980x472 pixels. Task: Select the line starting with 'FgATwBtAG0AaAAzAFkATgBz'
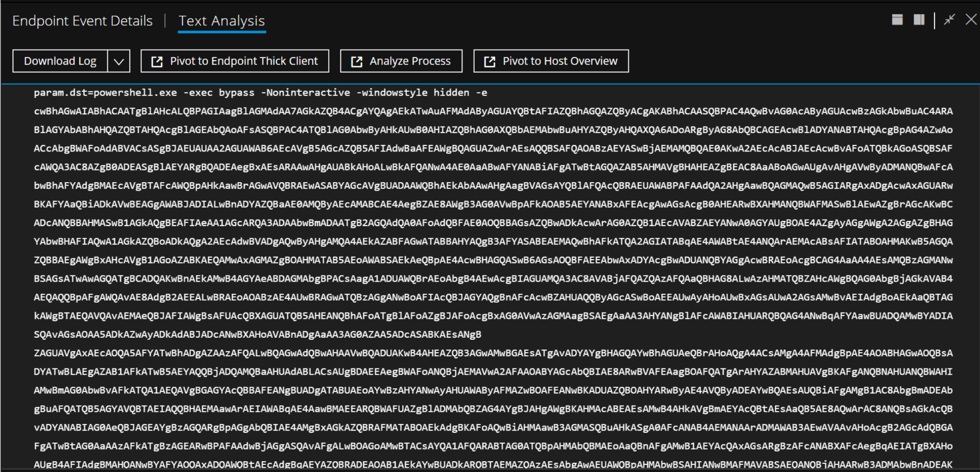pos(493,446)
